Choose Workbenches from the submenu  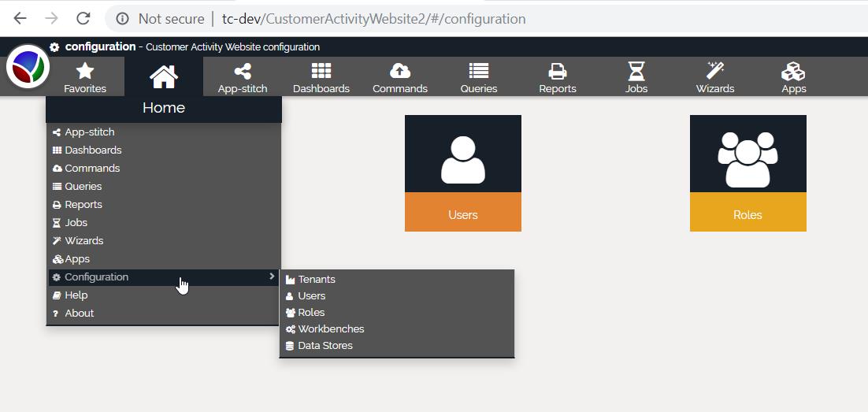[x=331, y=329]
